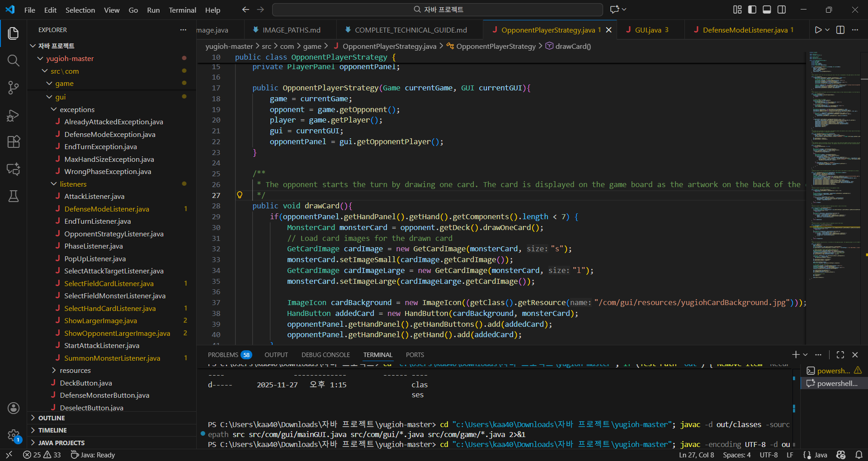Open Run and Debug view
This screenshot has width=868, height=461.
point(13,115)
